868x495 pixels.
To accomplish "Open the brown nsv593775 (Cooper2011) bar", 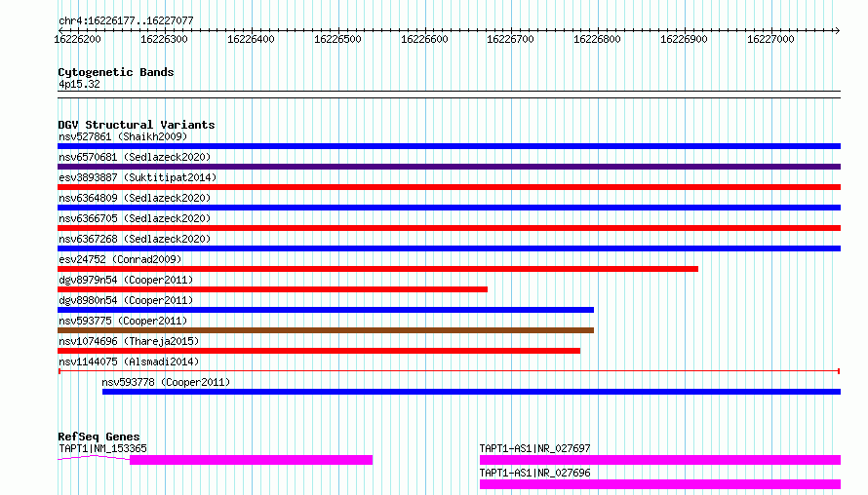I will [x=326, y=330].
